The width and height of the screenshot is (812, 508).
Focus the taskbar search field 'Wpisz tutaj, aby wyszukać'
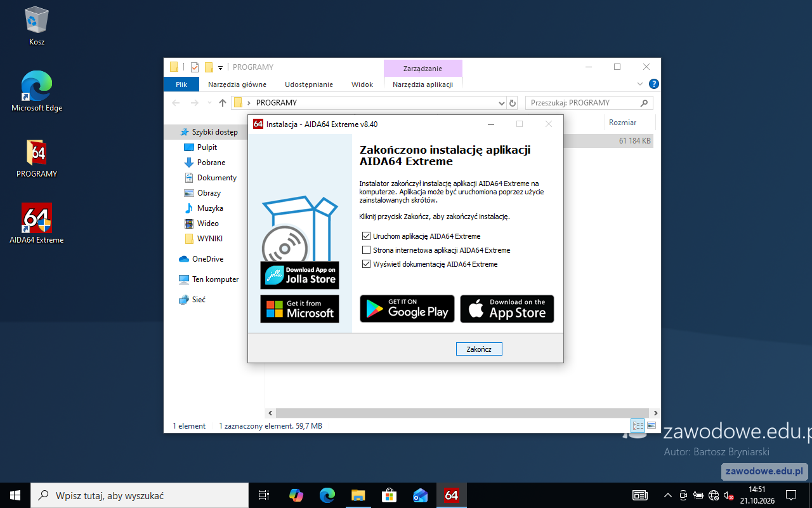point(140,495)
